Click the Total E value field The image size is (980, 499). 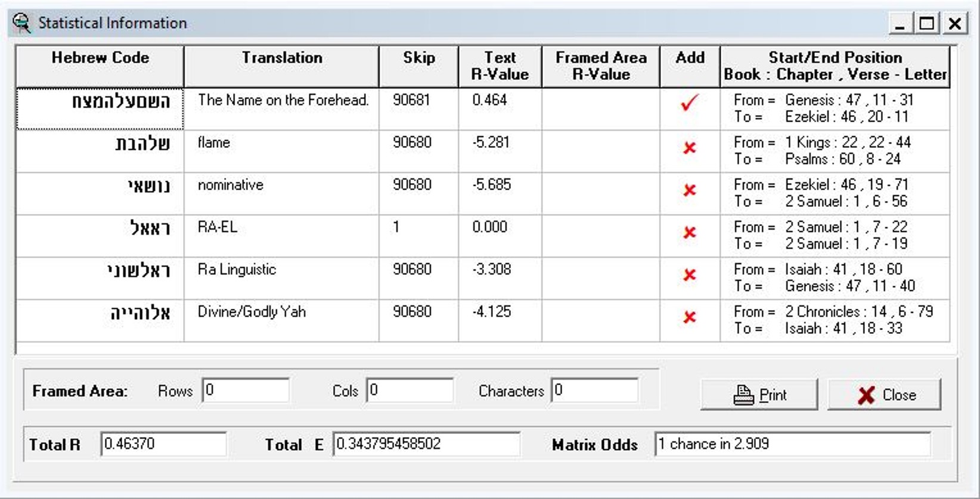pos(427,444)
